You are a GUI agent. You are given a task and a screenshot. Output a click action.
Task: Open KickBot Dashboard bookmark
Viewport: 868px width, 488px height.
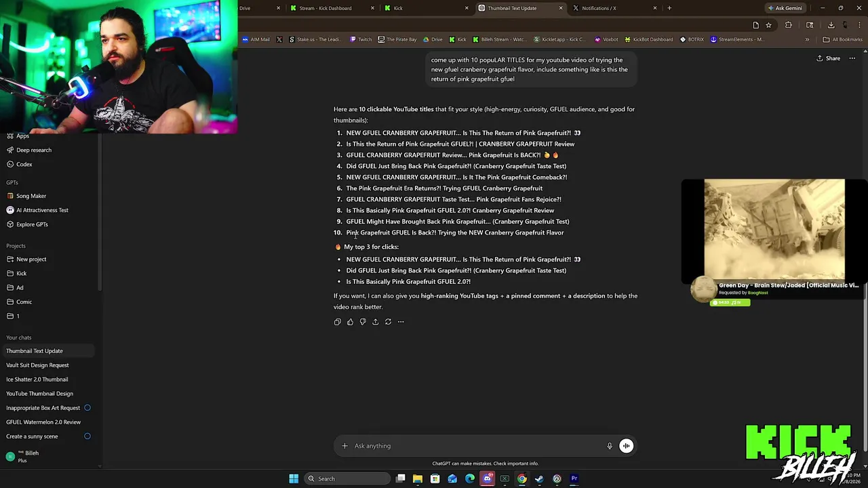coord(649,39)
